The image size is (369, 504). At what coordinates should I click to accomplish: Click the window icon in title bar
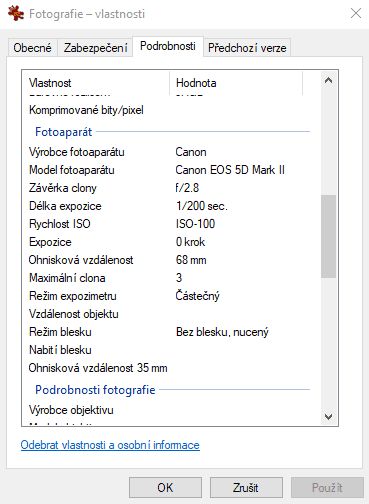(x=16, y=13)
